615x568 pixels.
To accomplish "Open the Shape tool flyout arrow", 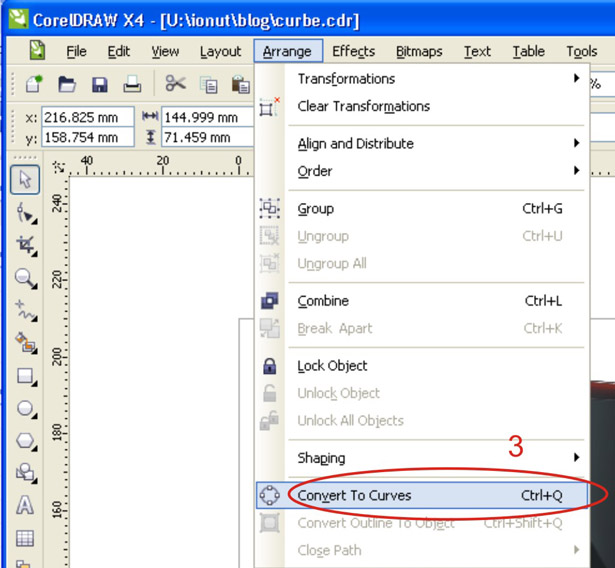I will point(35,222).
